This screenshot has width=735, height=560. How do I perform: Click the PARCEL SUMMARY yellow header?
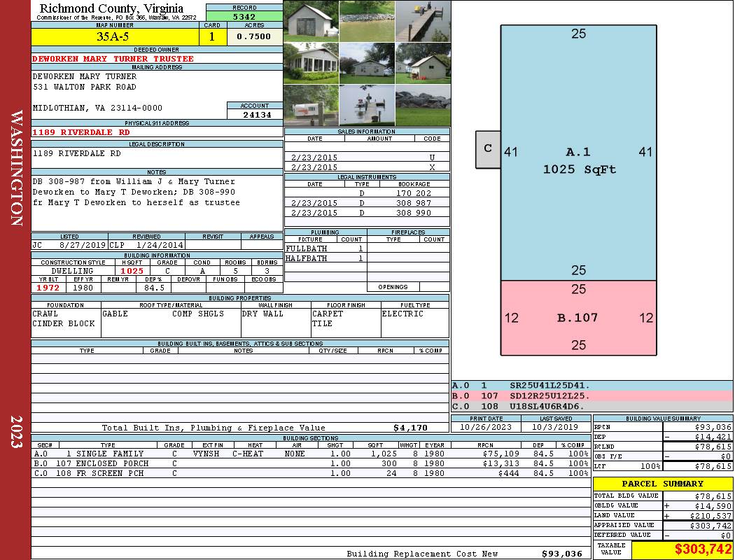tap(663, 484)
